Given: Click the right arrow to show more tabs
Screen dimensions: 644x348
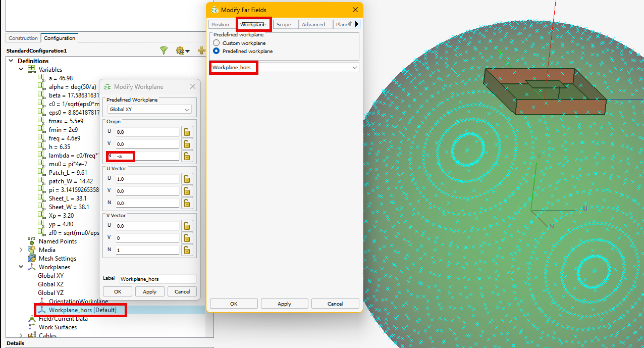Looking at the screenshot, I should point(357,24).
